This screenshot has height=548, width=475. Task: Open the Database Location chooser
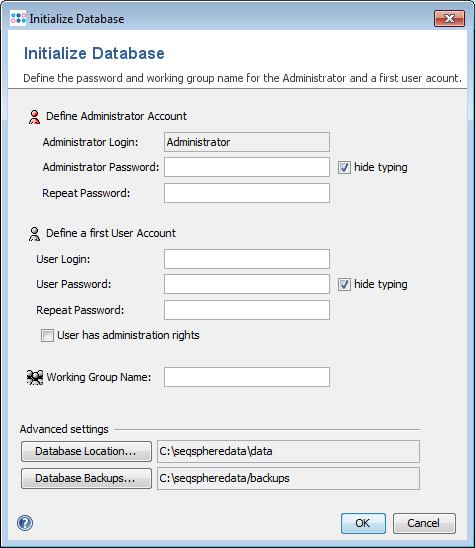click(x=86, y=451)
